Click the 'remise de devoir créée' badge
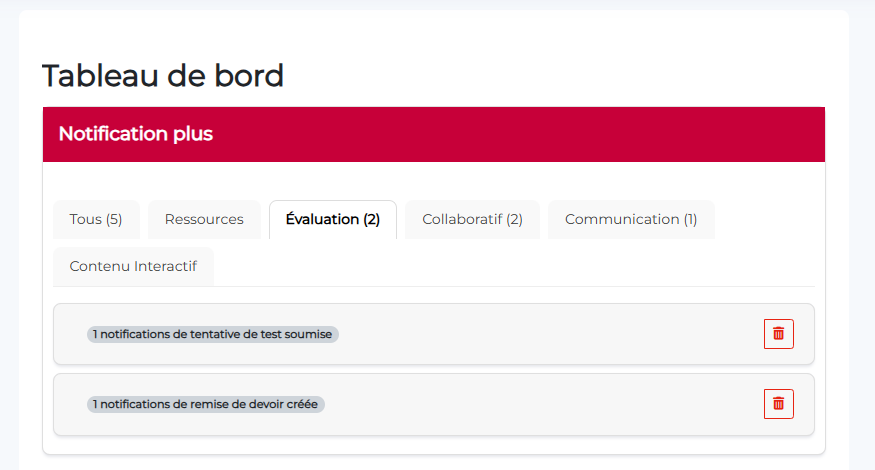The height and width of the screenshot is (470, 875). [206, 404]
